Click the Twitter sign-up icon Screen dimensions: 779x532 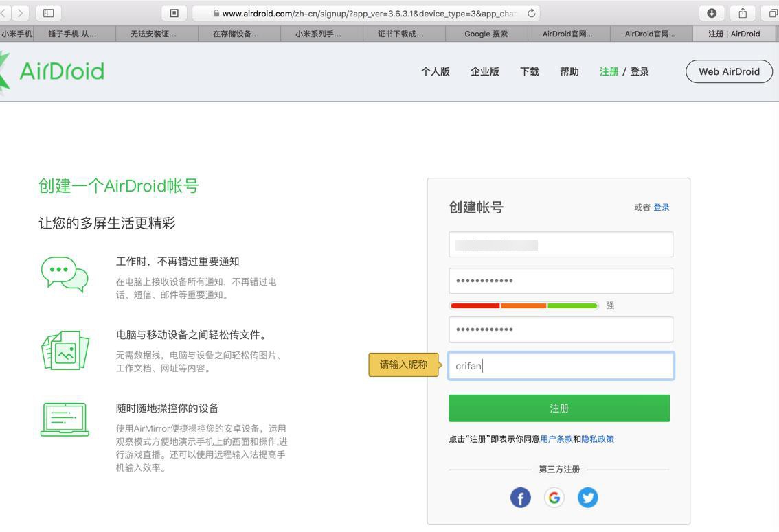pyautogui.click(x=588, y=497)
